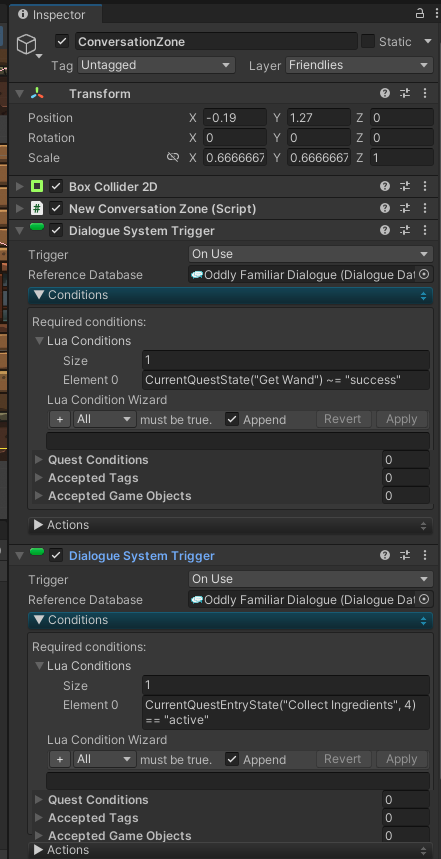
Task: Expand first trigger's Actions section
Action: point(231,525)
